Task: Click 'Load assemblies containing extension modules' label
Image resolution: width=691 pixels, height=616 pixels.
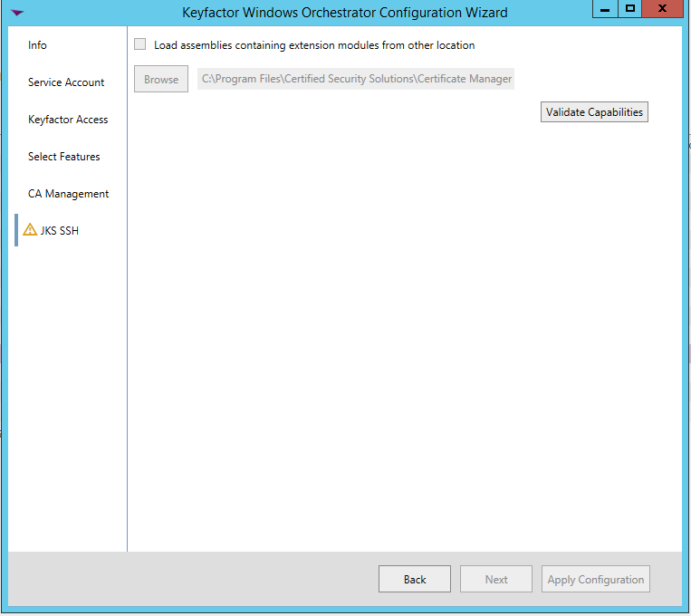Action: (x=314, y=45)
